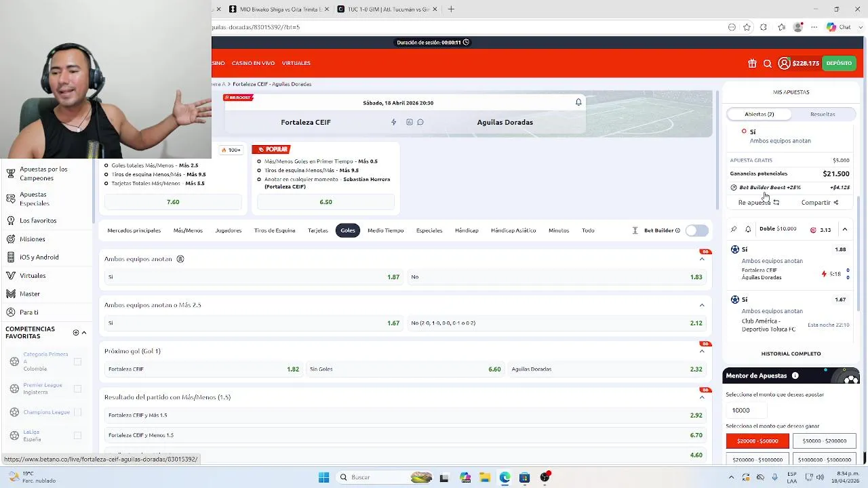Click the Windows Start button
This screenshot has width=868, height=488.
tap(323, 477)
